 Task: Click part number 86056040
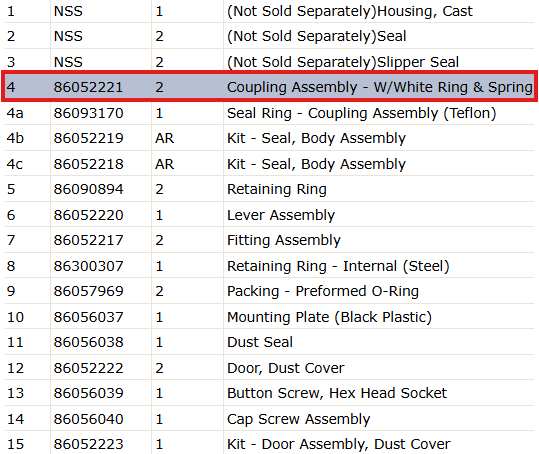click(x=88, y=419)
